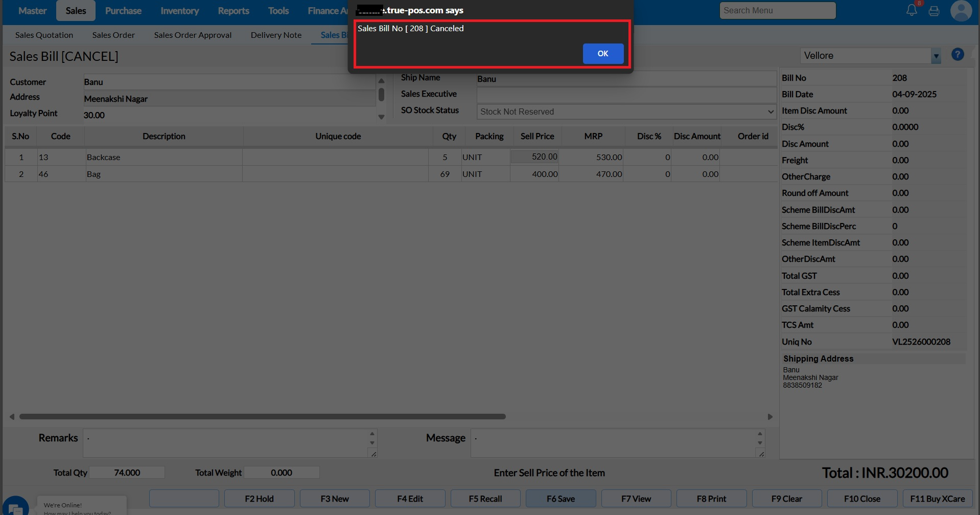
Task: Click the horizontal scrollbar of the items grid
Action: [262, 417]
